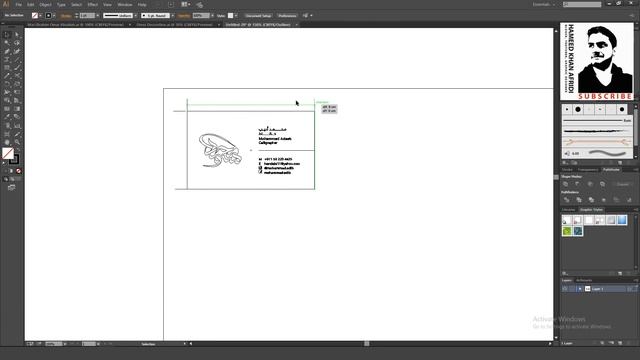Select the Hand tool
The width and height of the screenshot is (640, 360).
point(7,142)
